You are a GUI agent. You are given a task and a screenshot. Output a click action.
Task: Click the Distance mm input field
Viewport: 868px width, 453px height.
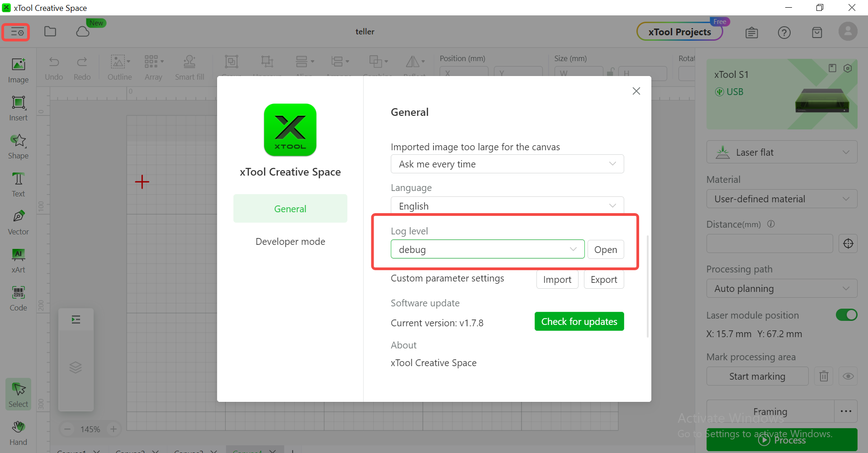[769, 243]
